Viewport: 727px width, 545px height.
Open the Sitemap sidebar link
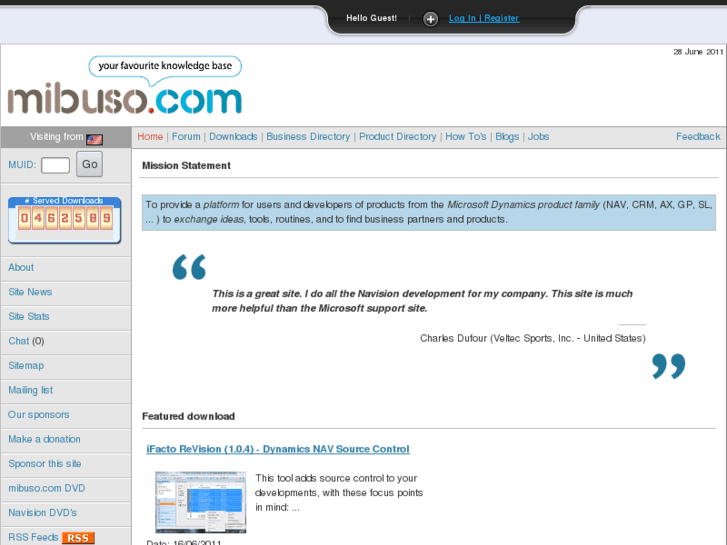[x=26, y=365]
